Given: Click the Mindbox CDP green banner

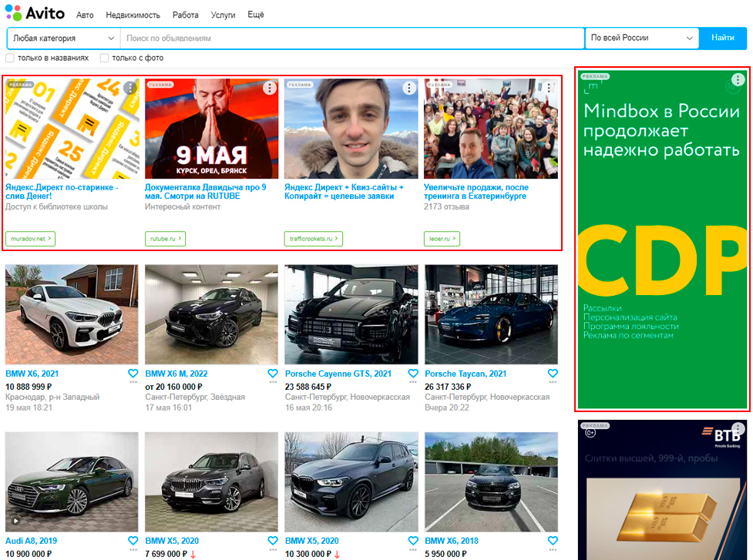Looking at the screenshot, I should [x=662, y=240].
